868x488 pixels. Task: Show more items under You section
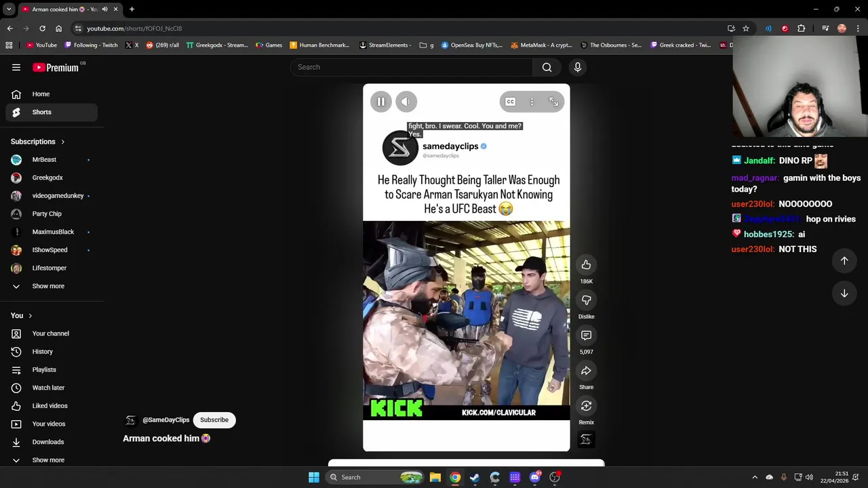[52, 460]
